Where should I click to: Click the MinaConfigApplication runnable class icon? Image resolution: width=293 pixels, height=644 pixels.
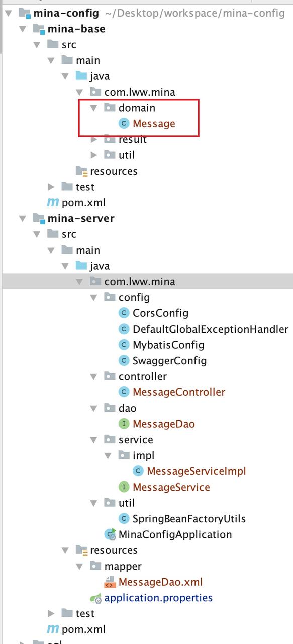point(110,534)
